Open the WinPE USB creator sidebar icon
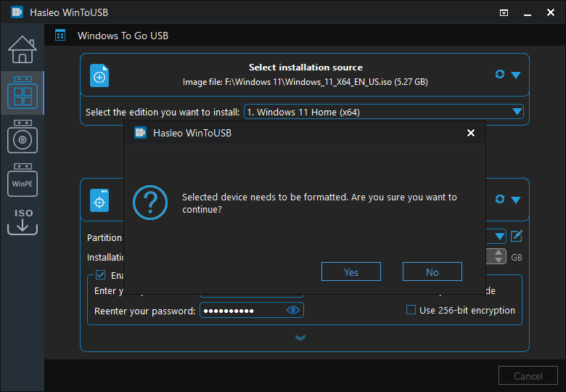566x392 pixels. (x=22, y=180)
